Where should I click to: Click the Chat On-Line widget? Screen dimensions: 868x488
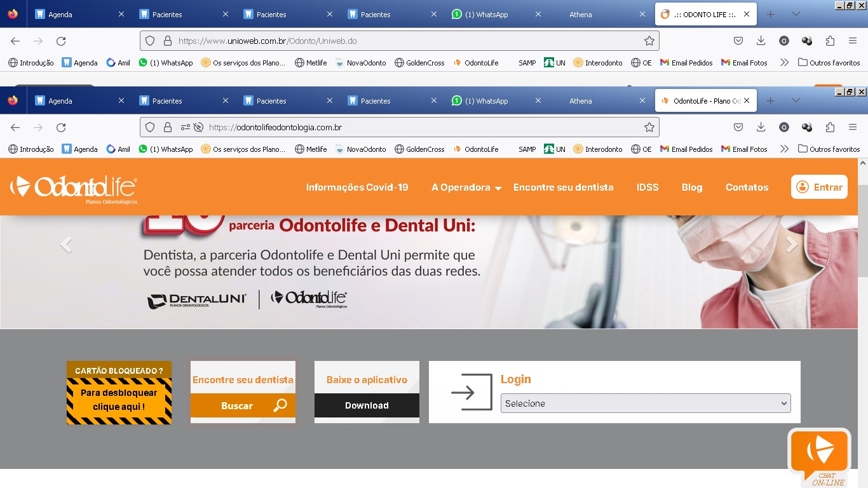819,457
